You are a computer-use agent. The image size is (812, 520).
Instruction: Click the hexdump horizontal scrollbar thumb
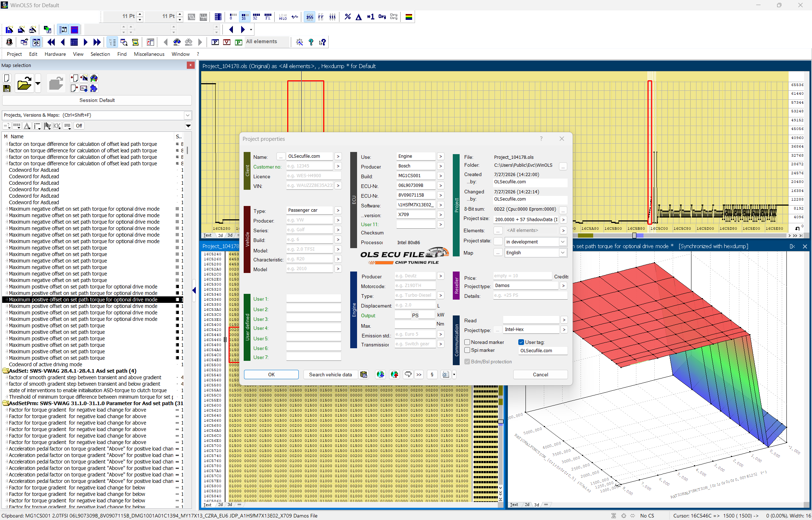pos(634,236)
